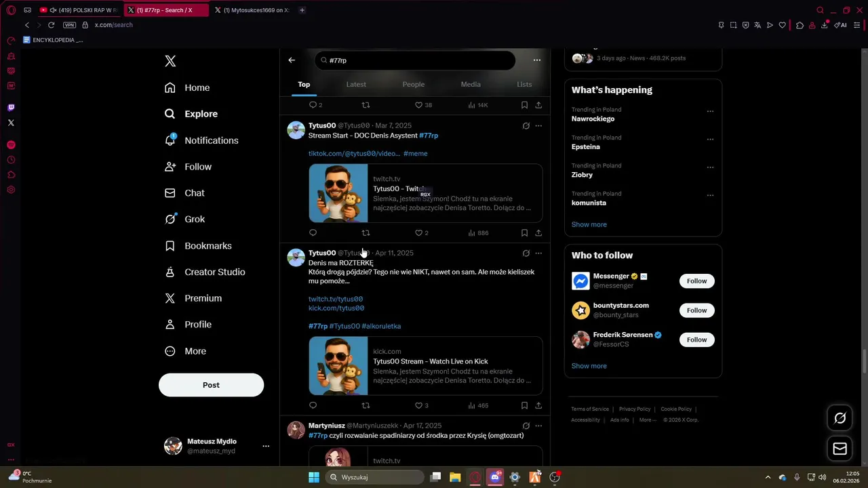Bookmark the post with 465 views

coord(524,406)
